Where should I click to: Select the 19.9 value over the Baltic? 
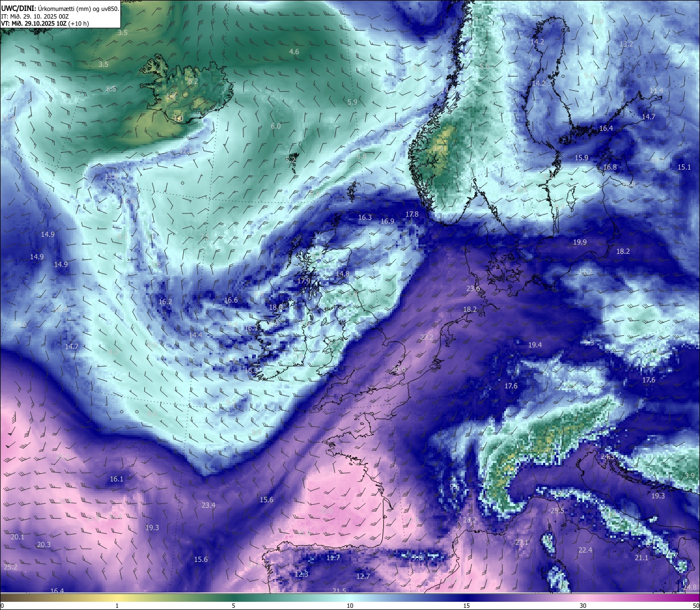[x=580, y=242]
